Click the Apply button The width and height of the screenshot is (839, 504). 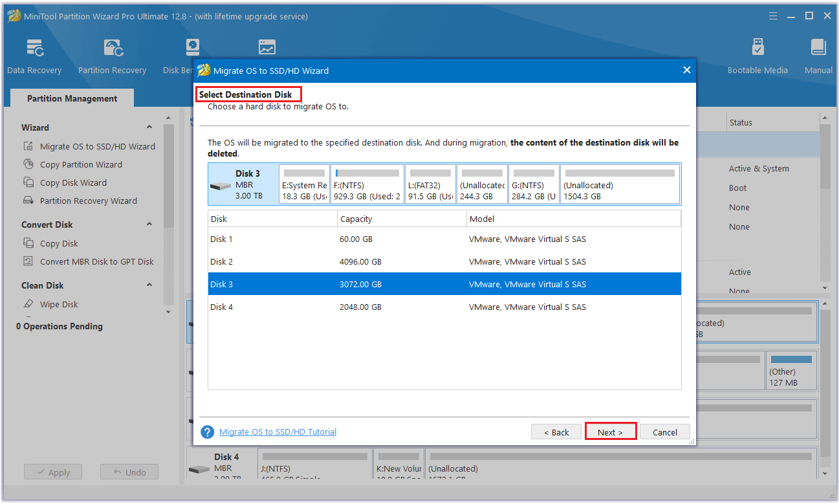53,472
